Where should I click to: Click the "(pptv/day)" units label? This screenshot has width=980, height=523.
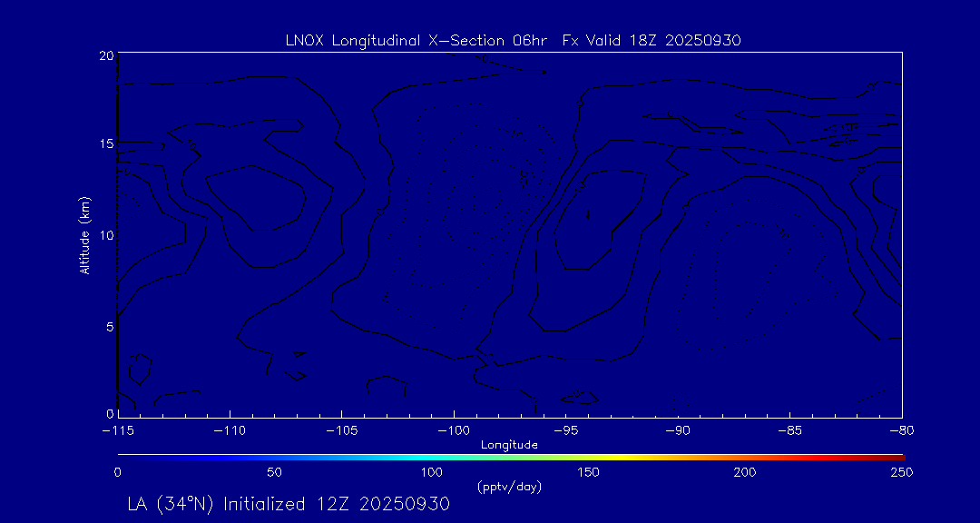point(509,487)
